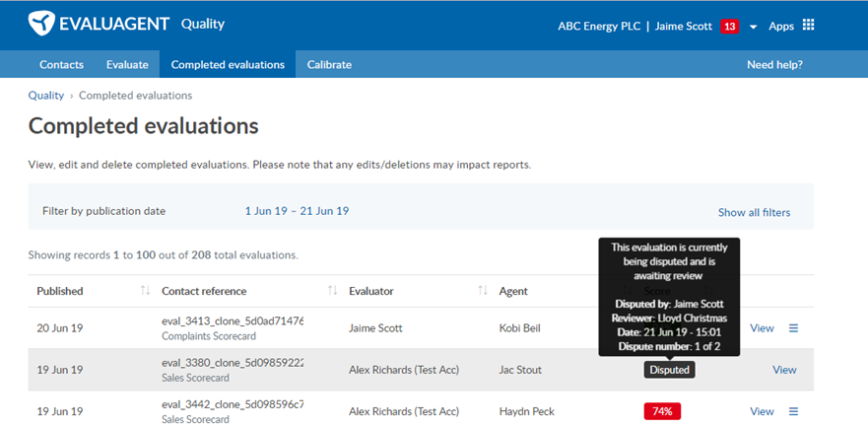Open the Apps grid icon
This screenshot has height=427, width=868.
[808, 26]
